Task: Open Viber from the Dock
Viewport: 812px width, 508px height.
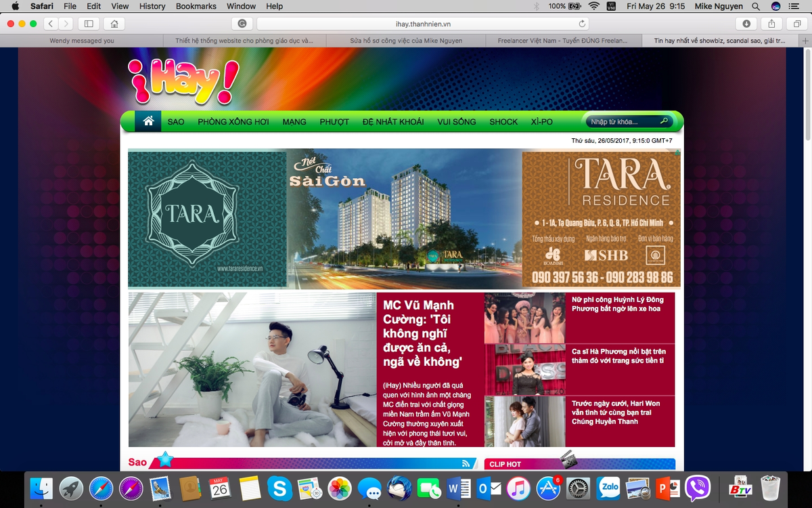Action: tap(698, 488)
